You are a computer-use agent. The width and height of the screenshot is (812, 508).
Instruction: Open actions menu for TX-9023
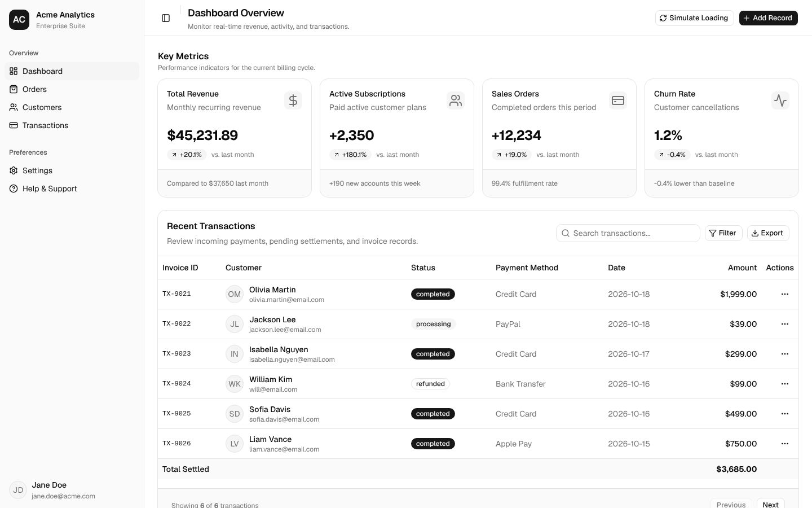(x=784, y=354)
